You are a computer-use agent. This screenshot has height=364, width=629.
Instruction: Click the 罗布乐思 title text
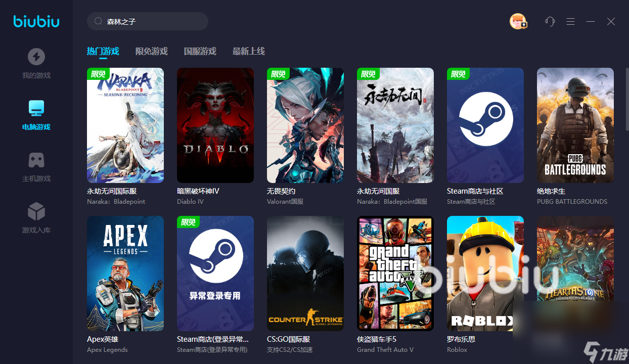461,339
